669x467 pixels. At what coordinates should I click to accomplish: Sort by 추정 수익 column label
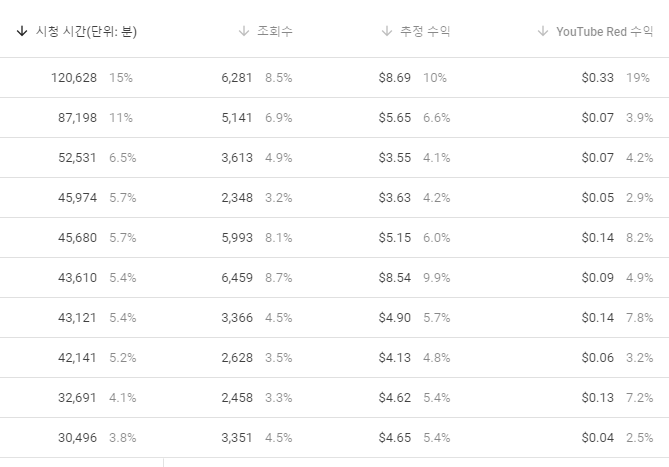pos(425,31)
